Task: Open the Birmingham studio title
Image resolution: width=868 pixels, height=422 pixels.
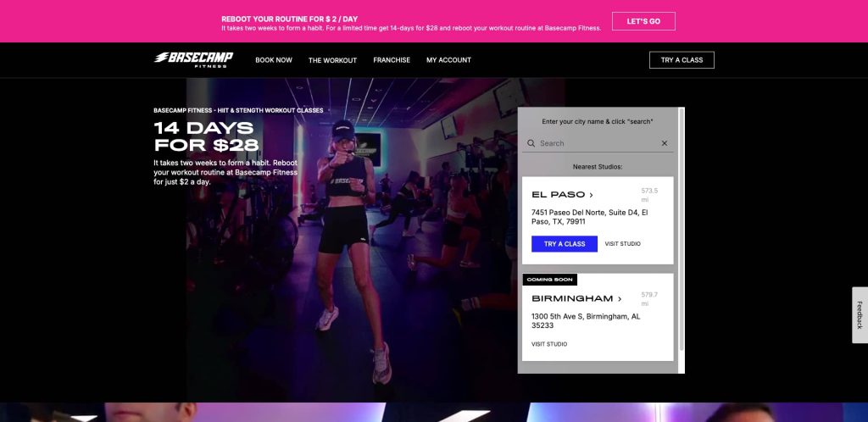Action: [x=572, y=298]
